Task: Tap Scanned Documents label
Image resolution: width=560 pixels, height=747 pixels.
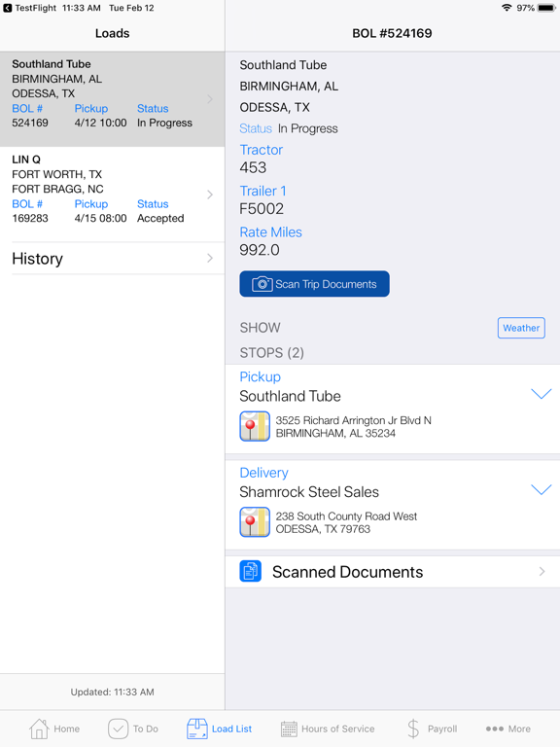Action: click(348, 572)
